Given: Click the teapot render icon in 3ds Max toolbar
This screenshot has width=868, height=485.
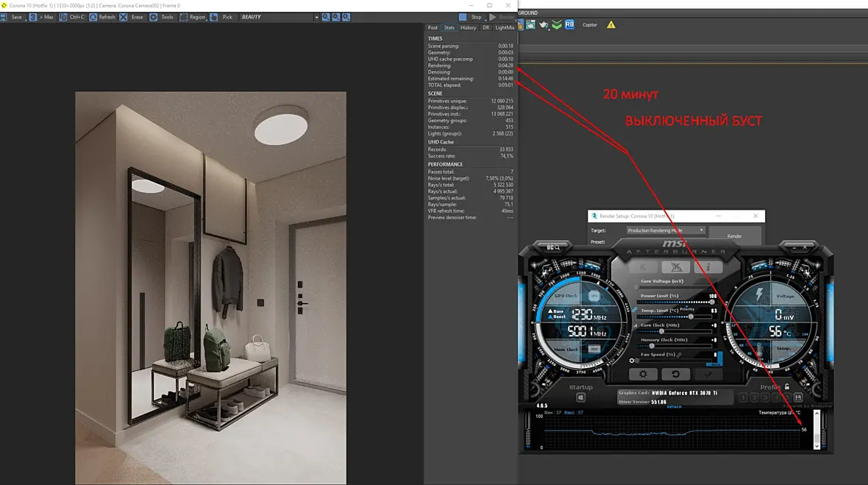Looking at the screenshot, I should click(x=544, y=25).
